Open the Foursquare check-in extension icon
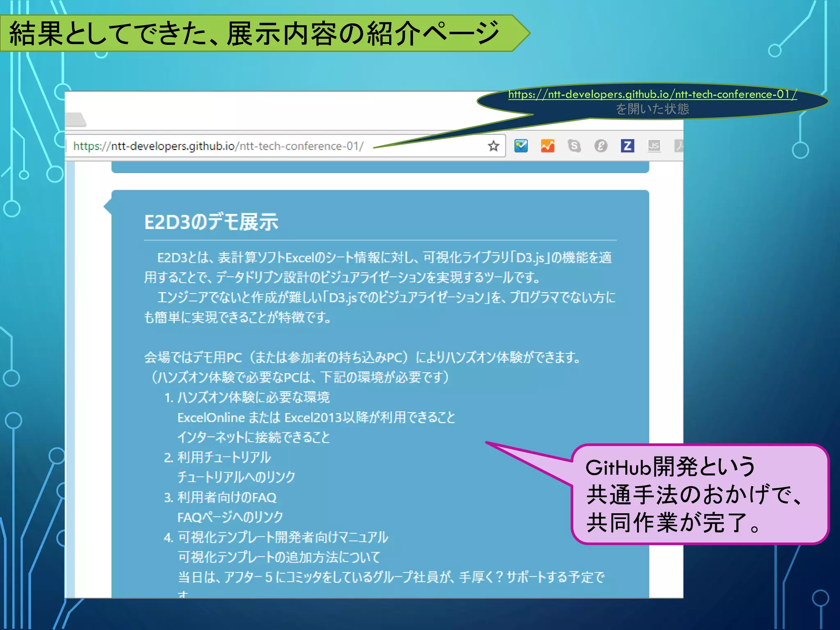The width and height of the screenshot is (840, 630). click(x=521, y=146)
